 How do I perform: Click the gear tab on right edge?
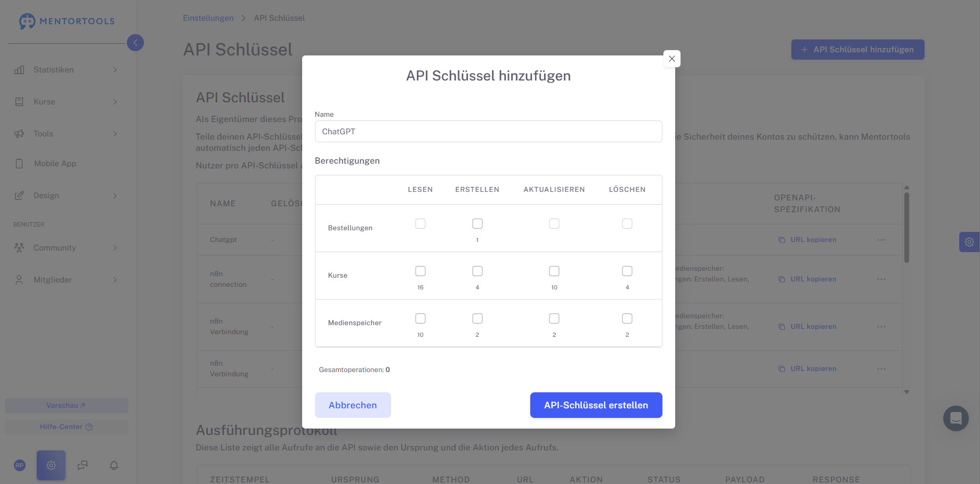(x=969, y=242)
